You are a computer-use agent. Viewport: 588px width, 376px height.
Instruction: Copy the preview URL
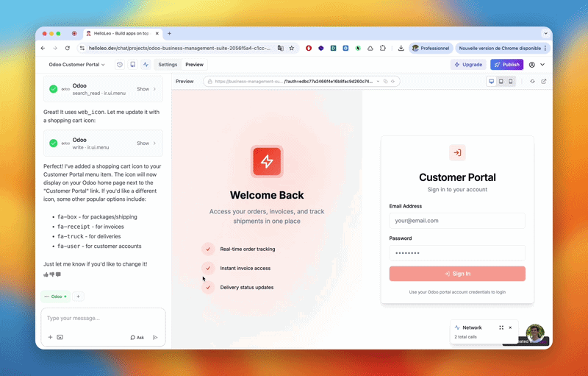pyautogui.click(x=385, y=81)
